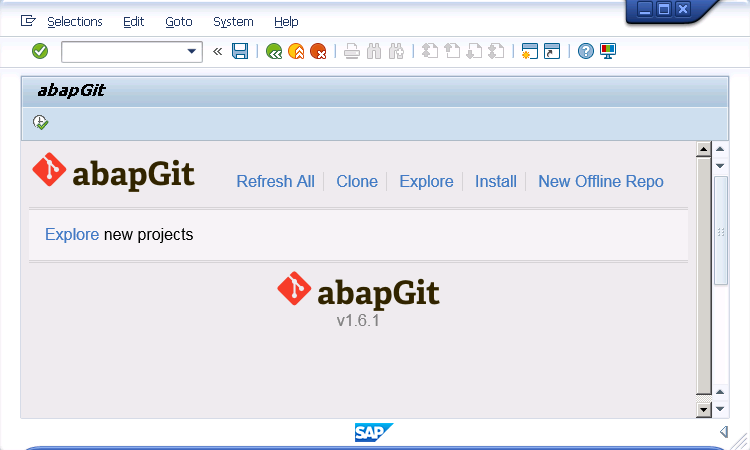
Task: Click the Help question mark icon
Action: pyautogui.click(x=585, y=51)
